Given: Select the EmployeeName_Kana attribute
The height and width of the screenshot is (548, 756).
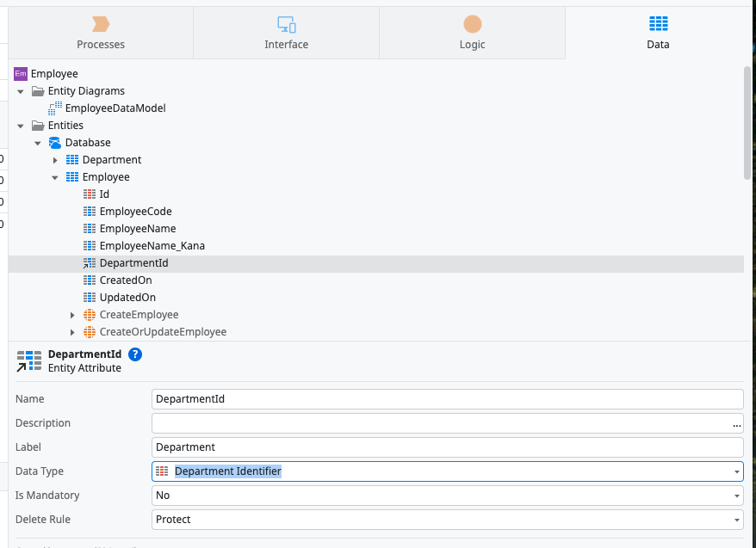Looking at the screenshot, I should pos(152,246).
